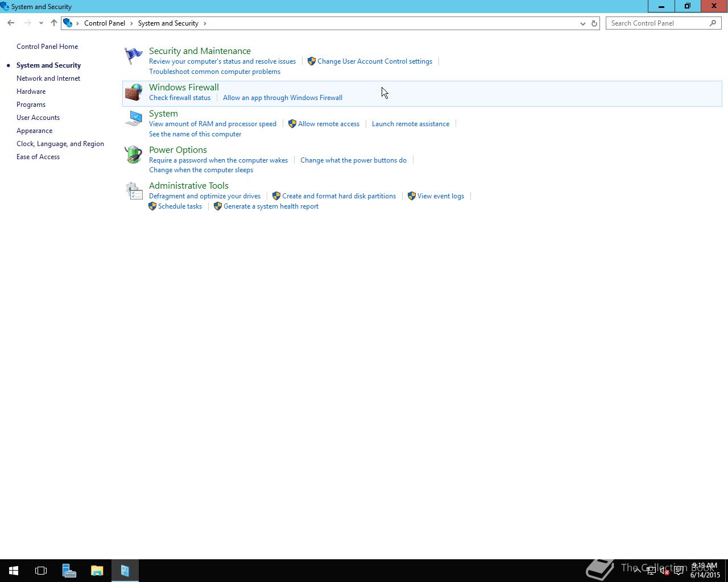Open the System heading link
Viewport: 728px width, 582px height.
pos(163,114)
